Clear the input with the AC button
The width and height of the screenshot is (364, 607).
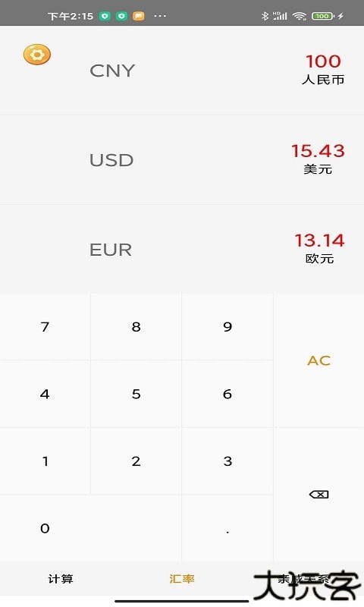tap(318, 360)
